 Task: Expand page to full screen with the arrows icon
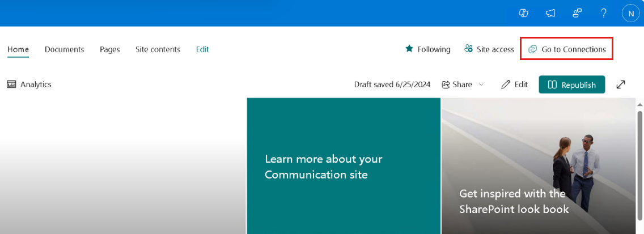click(621, 84)
